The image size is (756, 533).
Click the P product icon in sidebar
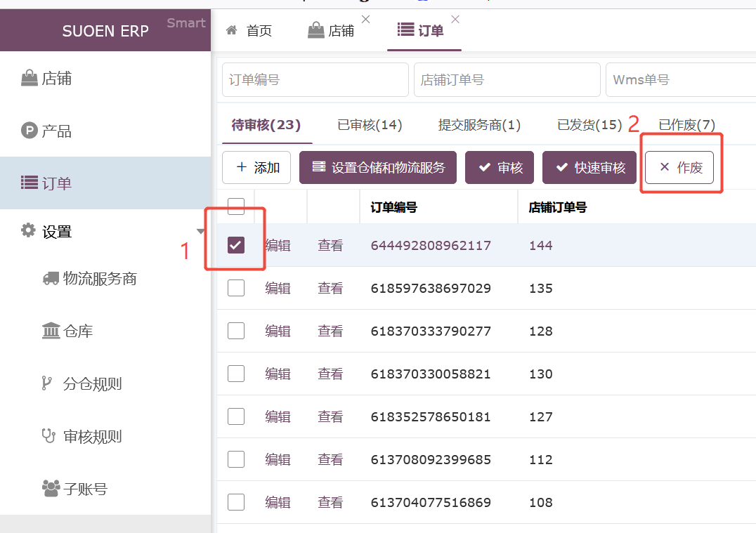pyautogui.click(x=30, y=130)
